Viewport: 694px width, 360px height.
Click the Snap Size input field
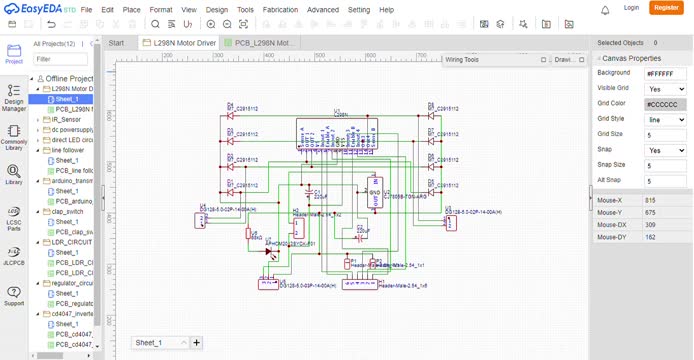(x=665, y=166)
